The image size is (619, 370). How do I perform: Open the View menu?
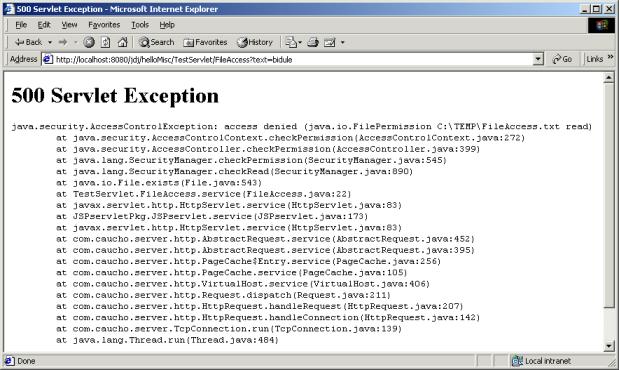point(69,25)
